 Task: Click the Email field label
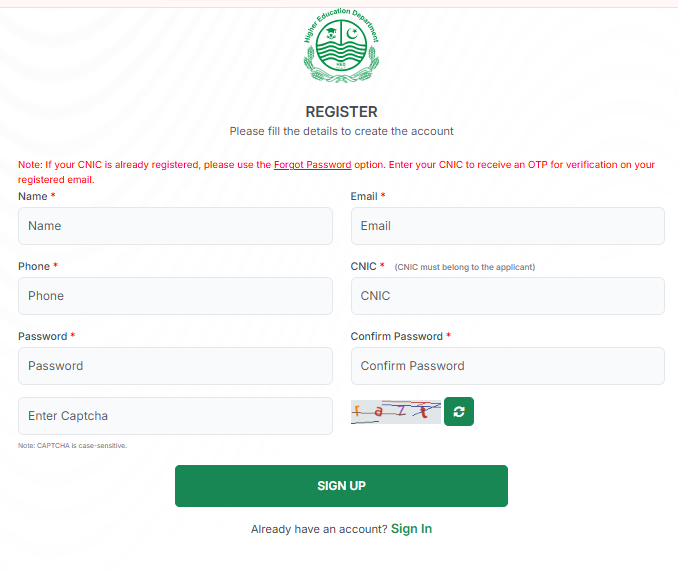tap(364, 197)
